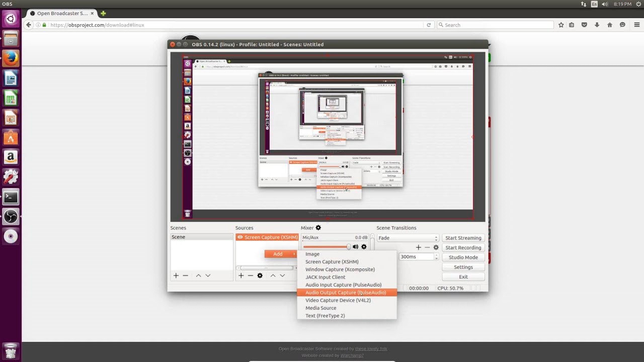Image resolution: width=644 pixels, height=362 pixels.
Task: Open LibreOffice Writer from the dock
Action: 11,78
